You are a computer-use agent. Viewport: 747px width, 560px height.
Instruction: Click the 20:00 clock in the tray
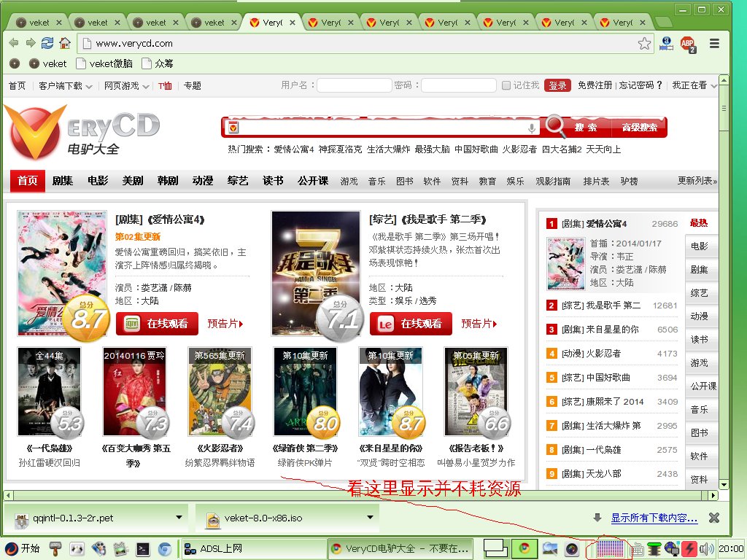[x=731, y=548]
